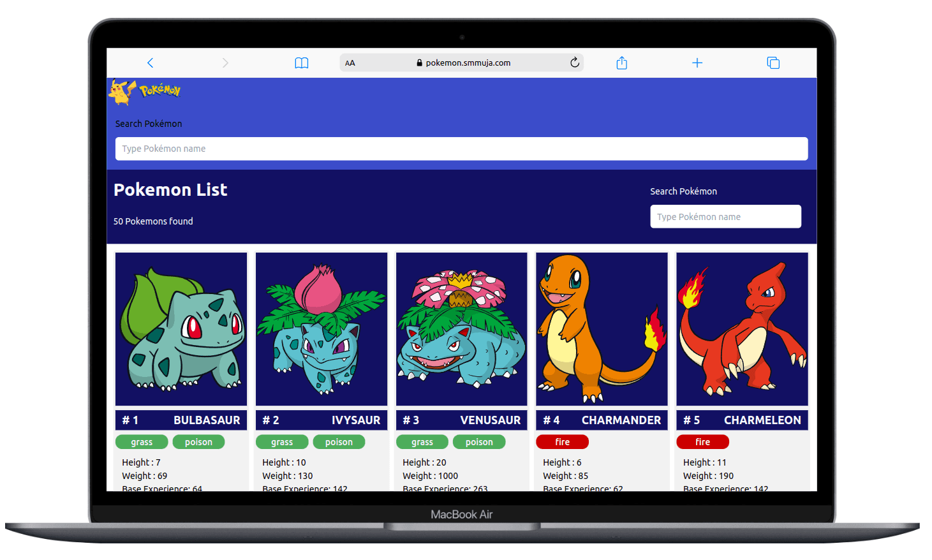
Task: Click the # 2 IVYSAUR title bar
Action: click(322, 420)
